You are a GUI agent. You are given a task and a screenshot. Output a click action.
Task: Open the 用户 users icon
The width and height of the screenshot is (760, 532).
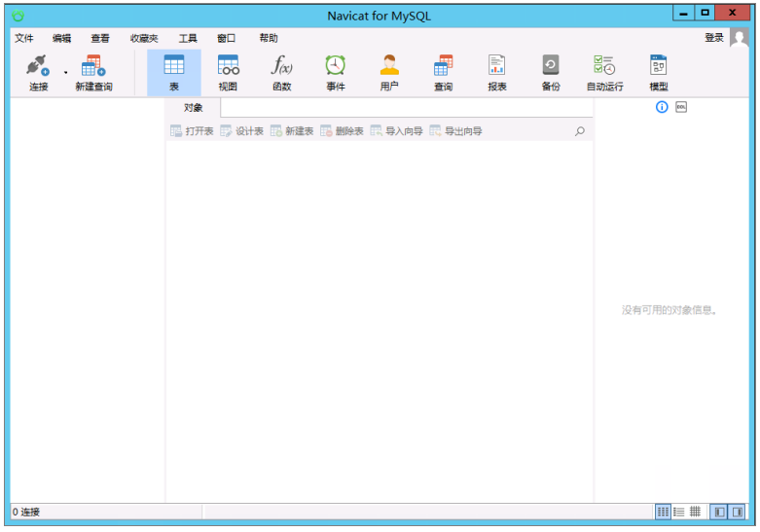coord(389,73)
